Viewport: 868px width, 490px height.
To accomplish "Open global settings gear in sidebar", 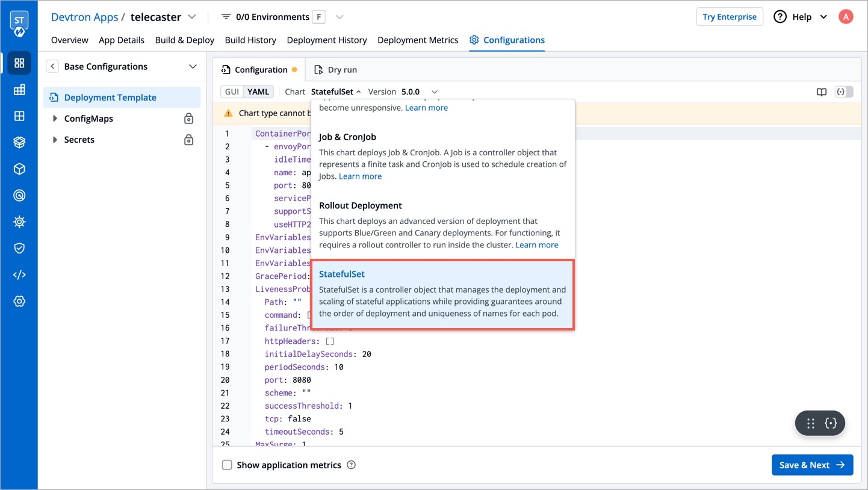I will (x=19, y=301).
